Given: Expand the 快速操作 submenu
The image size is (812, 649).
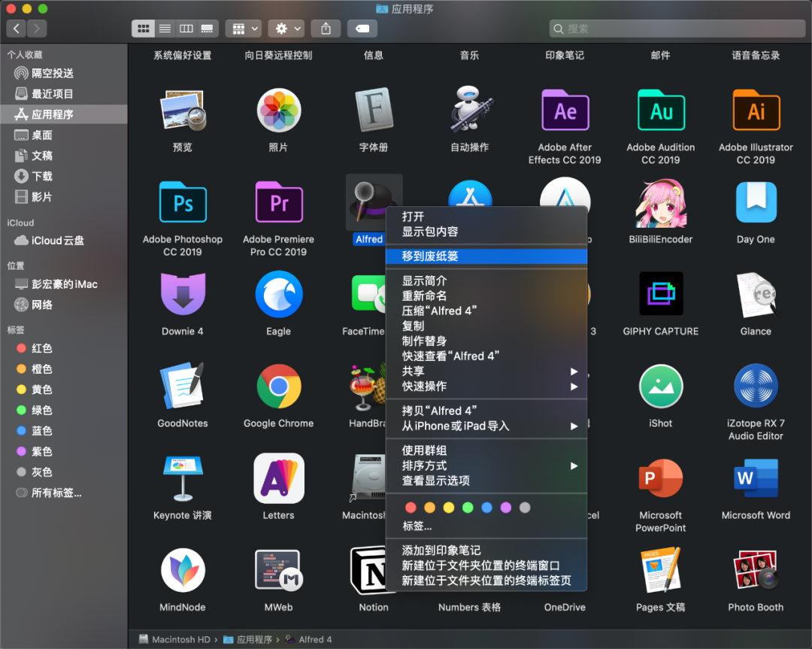Looking at the screenshot, I should tap(486, 387).
